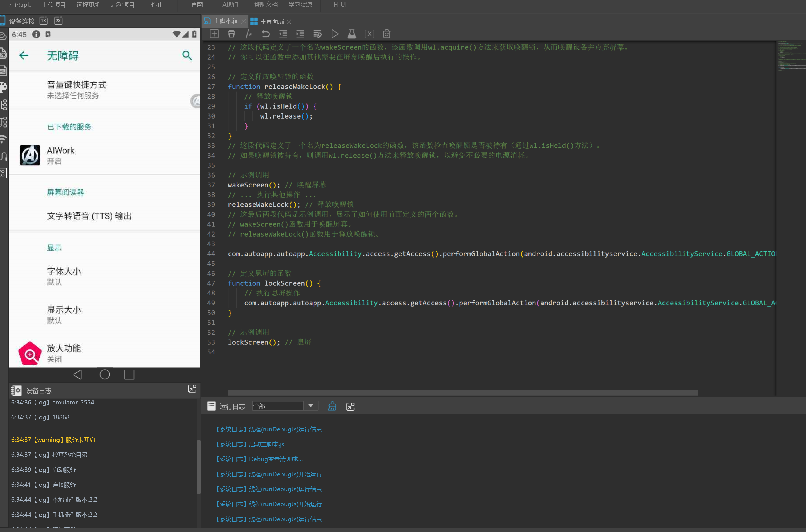Place cursor on line 53 lockScreen() call
Viewport: 806px width, 532px height.
pyautogui.click(x=254, y=342)
